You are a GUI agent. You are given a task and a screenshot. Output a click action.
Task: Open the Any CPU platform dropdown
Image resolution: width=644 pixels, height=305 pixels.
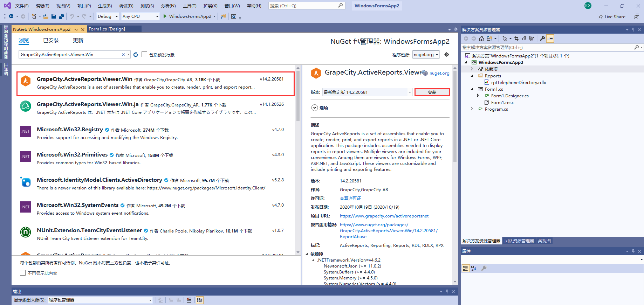[x=141, y=16]
